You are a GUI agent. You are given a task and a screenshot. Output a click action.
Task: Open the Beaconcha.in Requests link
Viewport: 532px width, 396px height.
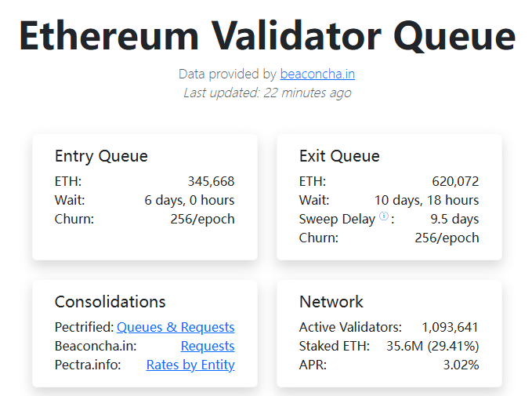[208, 346]
